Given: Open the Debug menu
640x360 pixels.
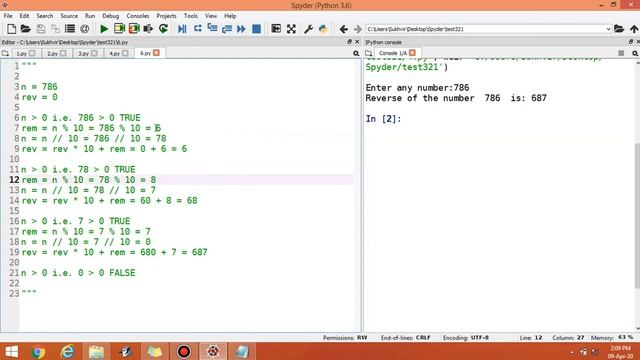Looking at the screenshot, I should coord(111,16).
